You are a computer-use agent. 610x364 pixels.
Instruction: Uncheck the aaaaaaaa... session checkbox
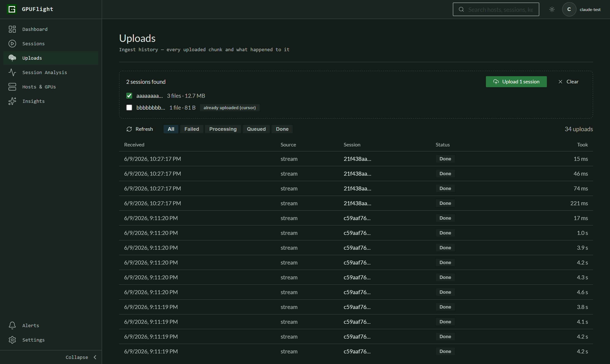point(129,96)
